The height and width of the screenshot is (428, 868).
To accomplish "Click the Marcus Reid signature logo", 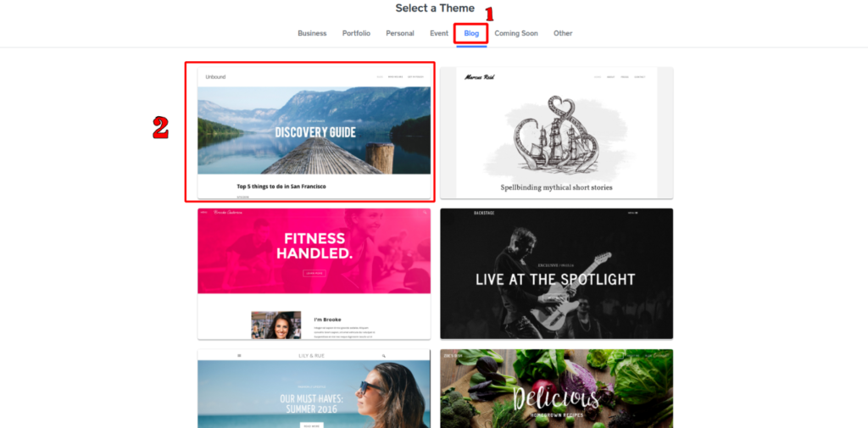I will pyautogui.click(x=480, y=77).
